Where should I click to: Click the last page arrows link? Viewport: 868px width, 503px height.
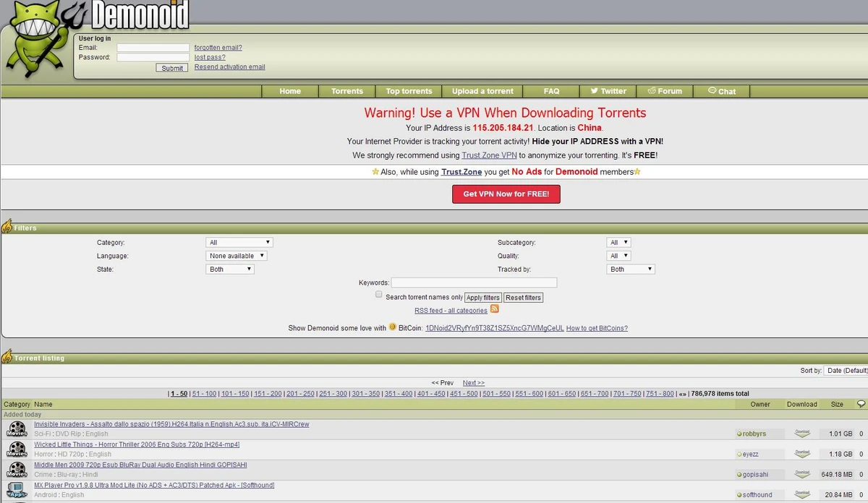682,394
